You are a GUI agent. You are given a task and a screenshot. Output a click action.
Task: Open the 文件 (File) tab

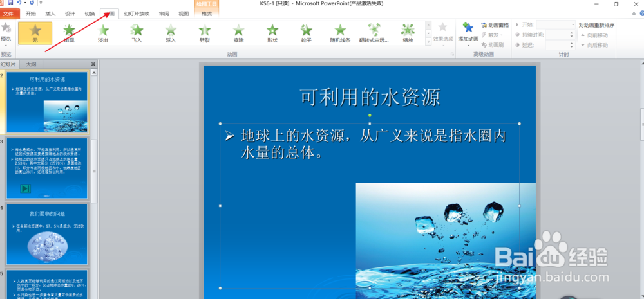pos(8,14)
